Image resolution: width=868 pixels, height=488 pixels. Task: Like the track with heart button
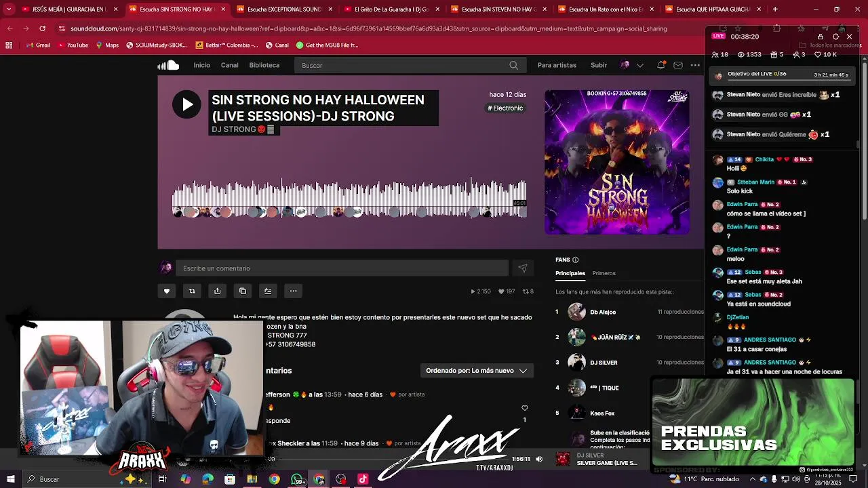point(167,291)
